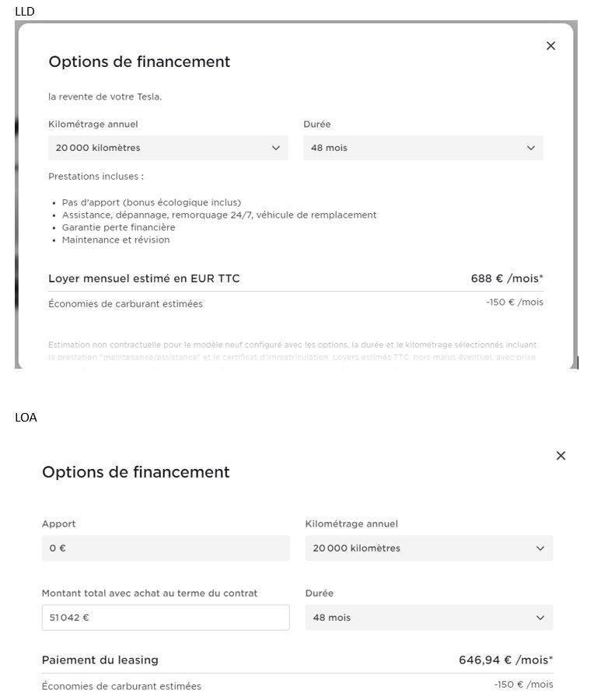Open the LOA dropdown showing 20 000 kilomètres
The height and width of the screenshot is (700, 615).
point(428,548)
